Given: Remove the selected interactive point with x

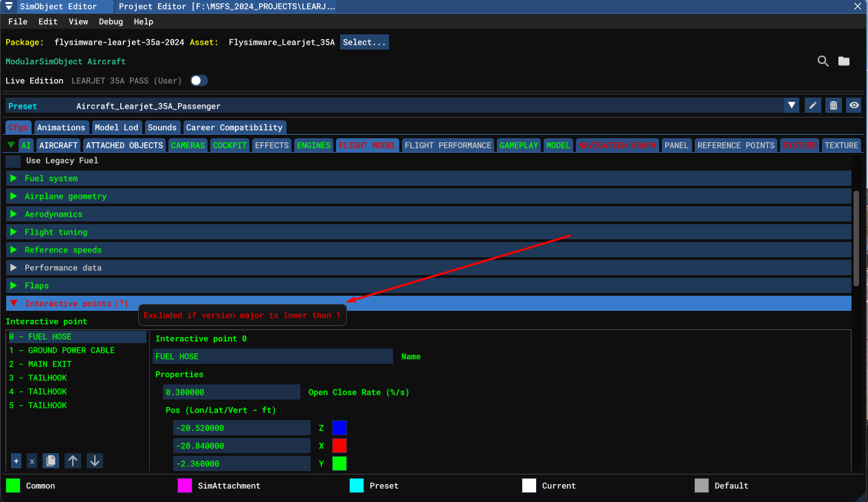Looking at the screenshot, I should click(x=32, y=461).
